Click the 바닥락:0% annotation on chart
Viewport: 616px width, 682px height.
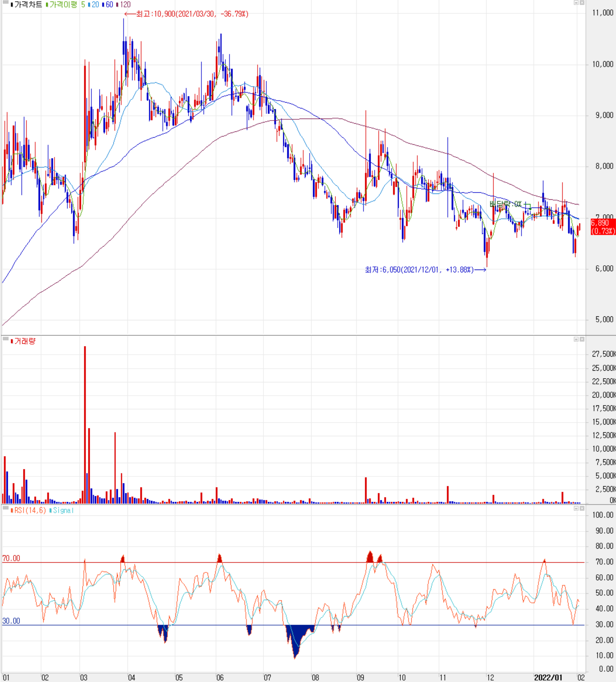tap(506, 204)
